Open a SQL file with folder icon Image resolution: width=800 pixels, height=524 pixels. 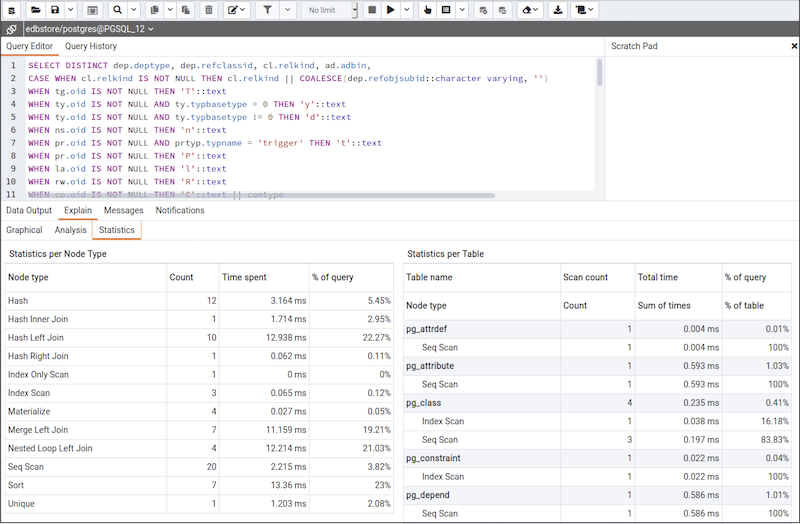(x=35, y=10)
